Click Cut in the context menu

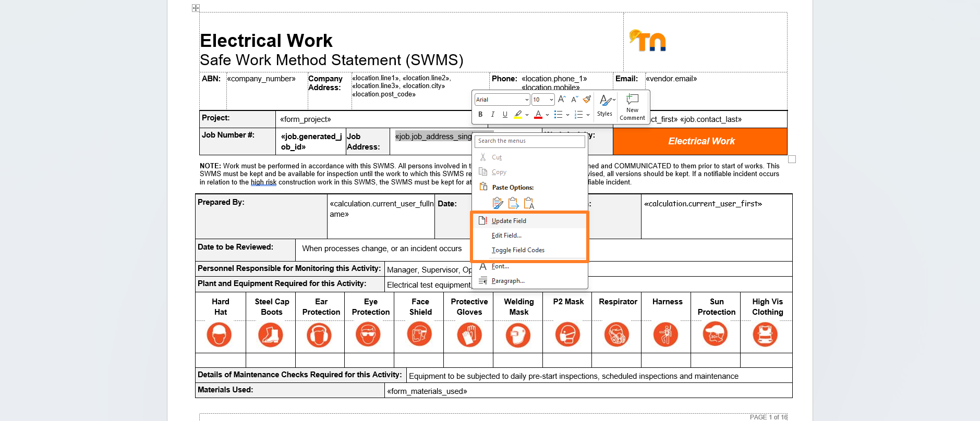529,157
